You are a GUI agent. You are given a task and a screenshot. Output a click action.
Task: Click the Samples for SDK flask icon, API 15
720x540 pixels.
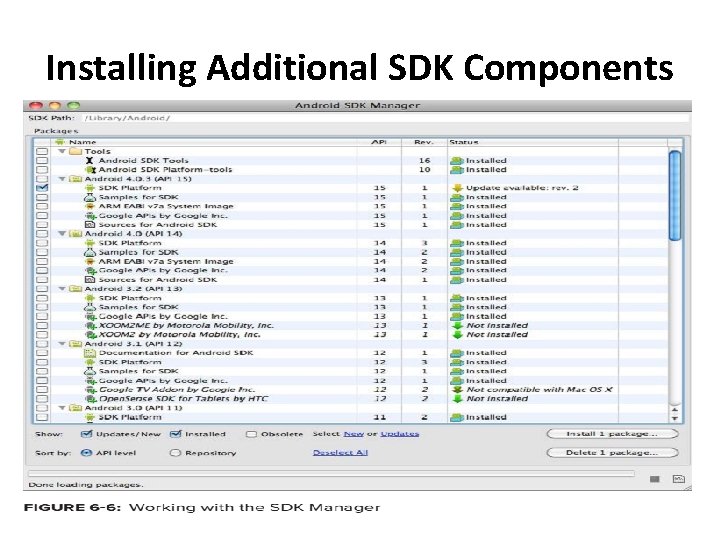pos(90,197)
